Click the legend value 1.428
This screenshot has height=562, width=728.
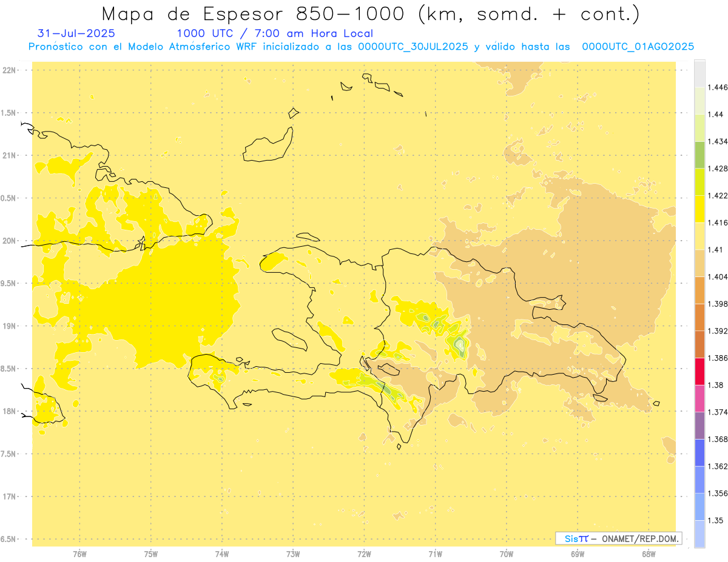(x=718, y=169)
